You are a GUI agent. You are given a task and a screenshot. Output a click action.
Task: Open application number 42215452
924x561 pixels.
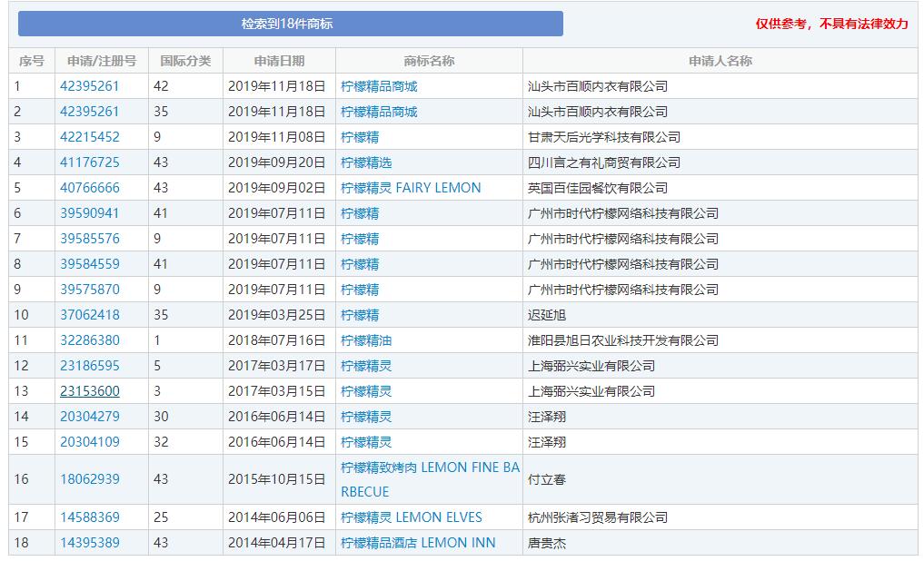point(89,137)
